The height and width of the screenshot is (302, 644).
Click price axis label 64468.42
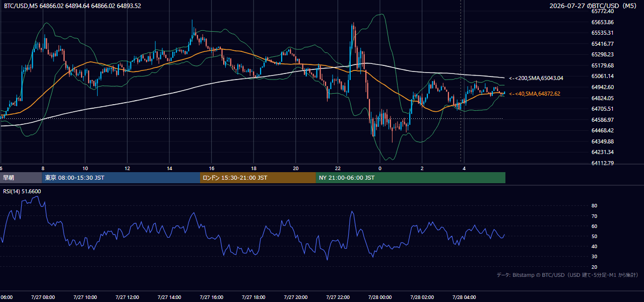(x=603, y=130)
